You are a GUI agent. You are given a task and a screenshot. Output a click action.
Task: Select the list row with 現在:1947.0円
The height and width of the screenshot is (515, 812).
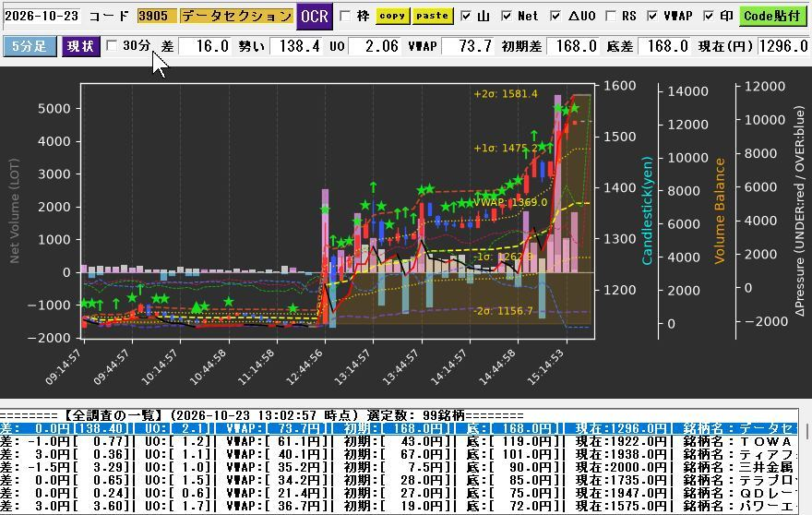[399, 493]
